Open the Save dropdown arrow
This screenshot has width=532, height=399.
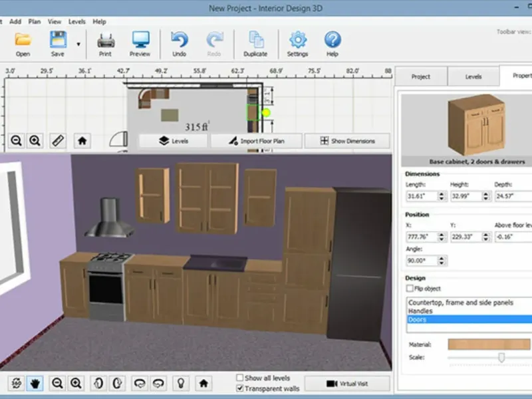[x=78, y=44]
